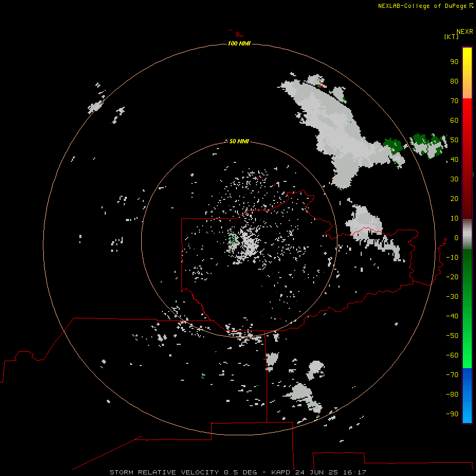
Task: Click the gray echo cluster at radar center
Action: click(x=244, y=244)
